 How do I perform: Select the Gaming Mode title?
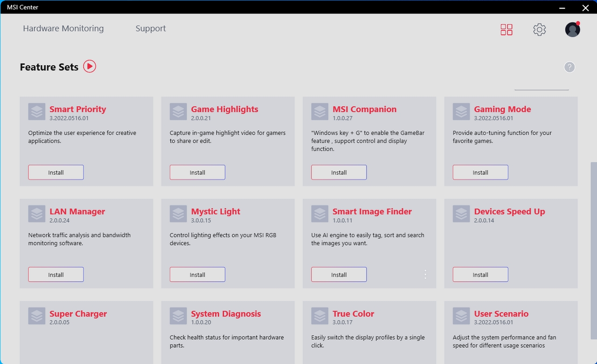pos(503,109)
